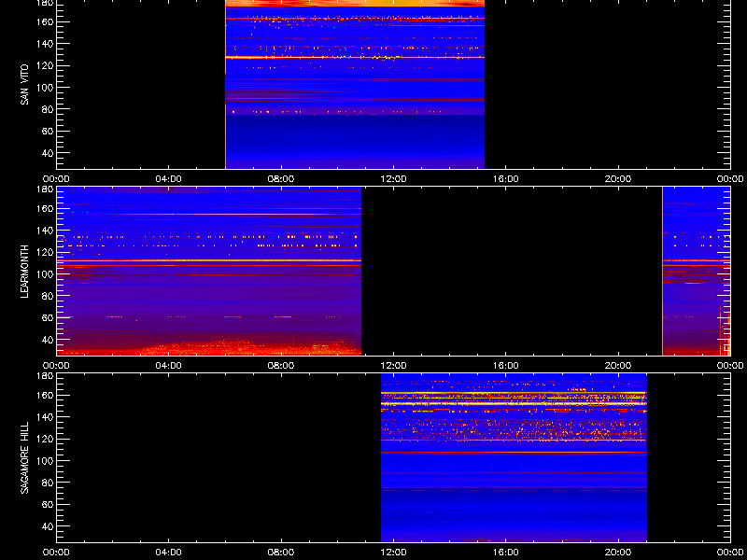Click the 04:00 time label below San Vito plot

click(169, 179)
